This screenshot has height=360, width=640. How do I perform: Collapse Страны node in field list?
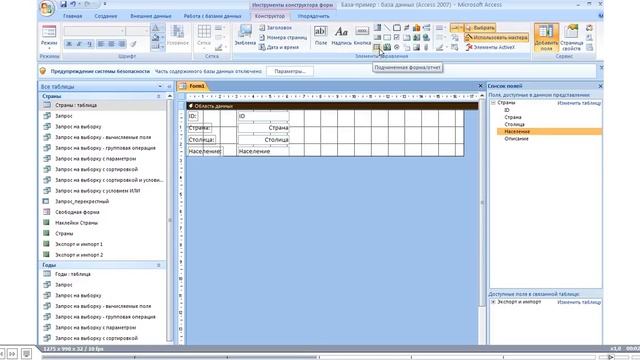pyautogui.click(x=493, y=103)
